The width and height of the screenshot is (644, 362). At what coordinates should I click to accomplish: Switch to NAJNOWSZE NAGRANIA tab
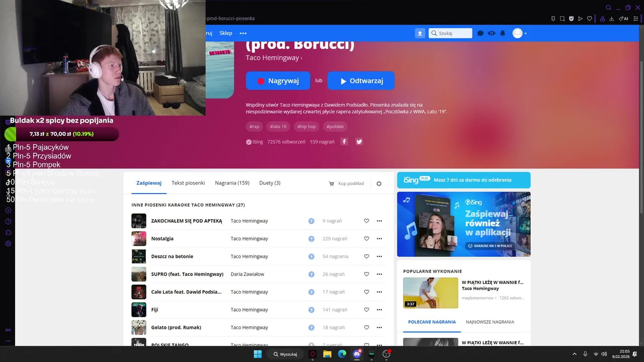490,322
